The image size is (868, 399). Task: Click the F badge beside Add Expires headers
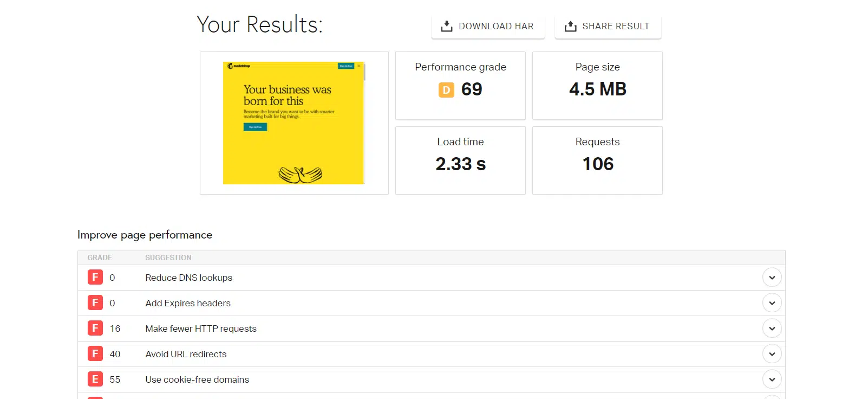(95, 303)
